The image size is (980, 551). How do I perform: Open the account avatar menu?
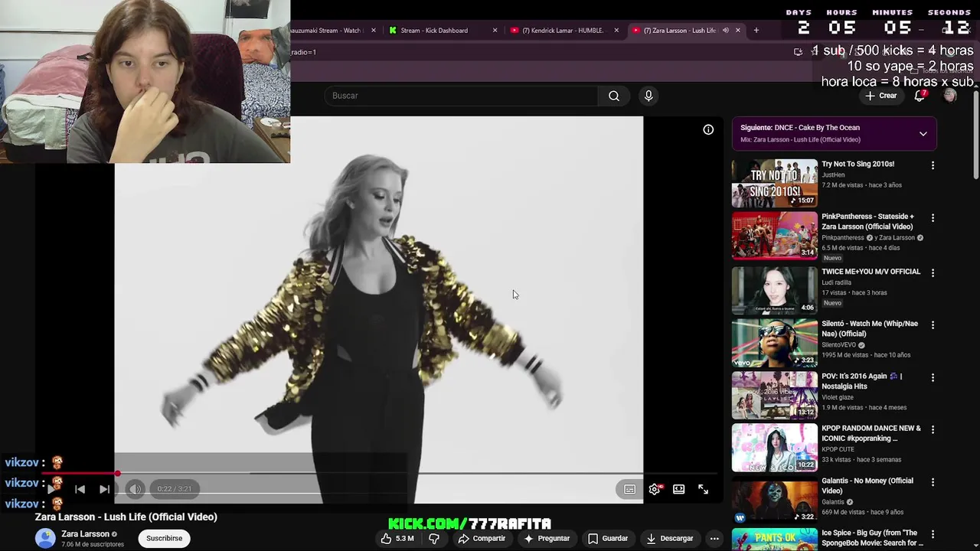pyautogui.click(x=950, y=96)
